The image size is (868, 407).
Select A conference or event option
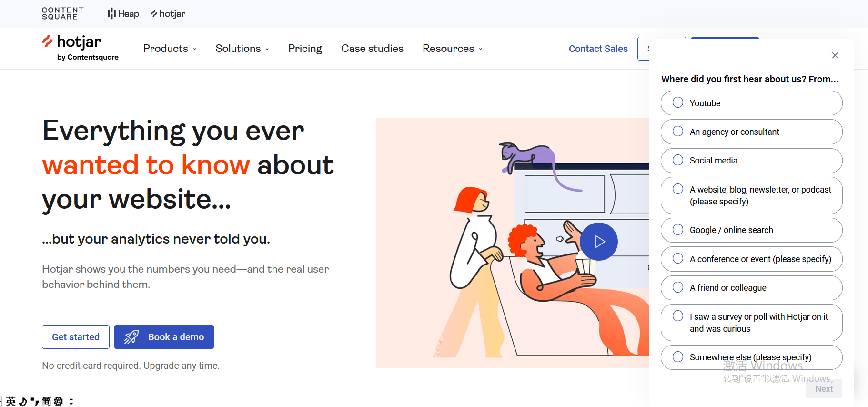751,259
